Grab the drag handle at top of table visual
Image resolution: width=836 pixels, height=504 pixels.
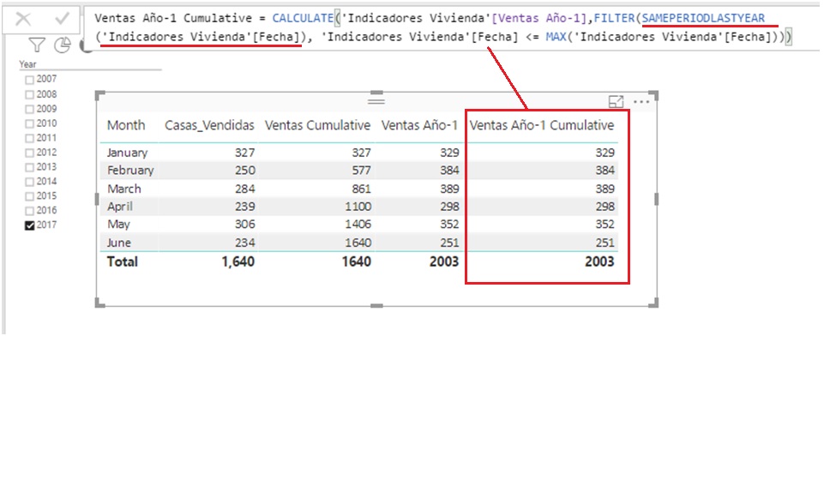376,100
